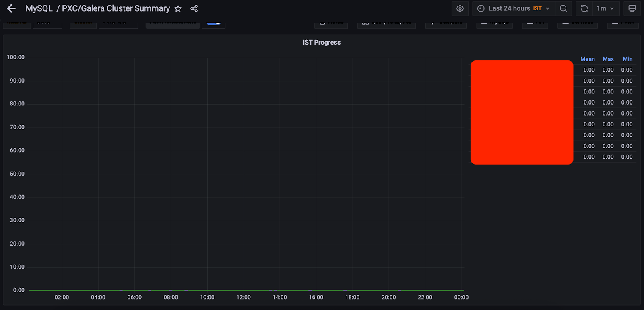
Task: Sort legend by Mean column
Action: [587, 59]
